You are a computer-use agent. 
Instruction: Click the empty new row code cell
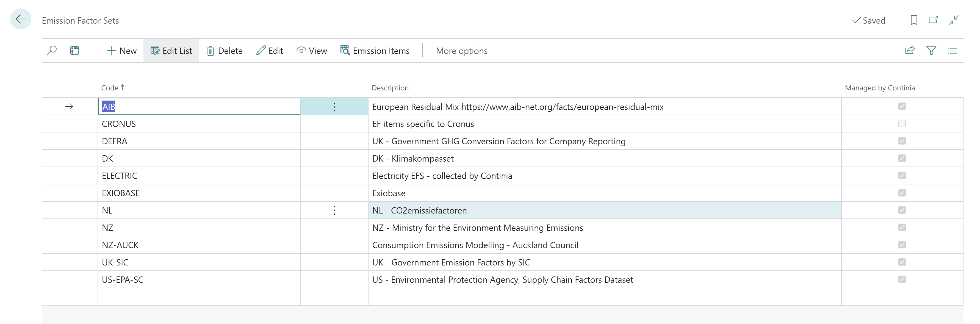199,297
